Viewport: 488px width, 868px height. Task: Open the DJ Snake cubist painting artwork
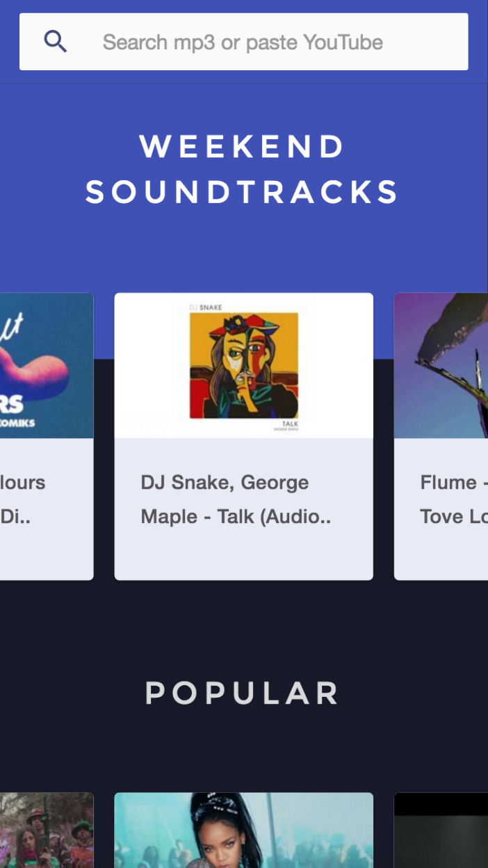pos(244,366)
